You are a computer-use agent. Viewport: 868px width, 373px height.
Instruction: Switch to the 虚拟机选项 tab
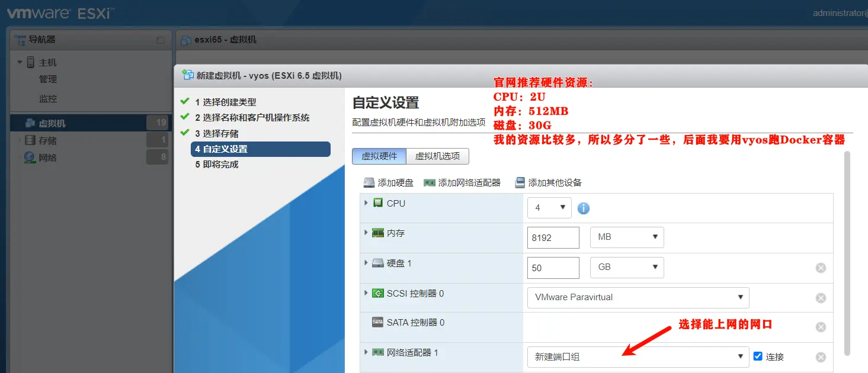tap(438, 156)
